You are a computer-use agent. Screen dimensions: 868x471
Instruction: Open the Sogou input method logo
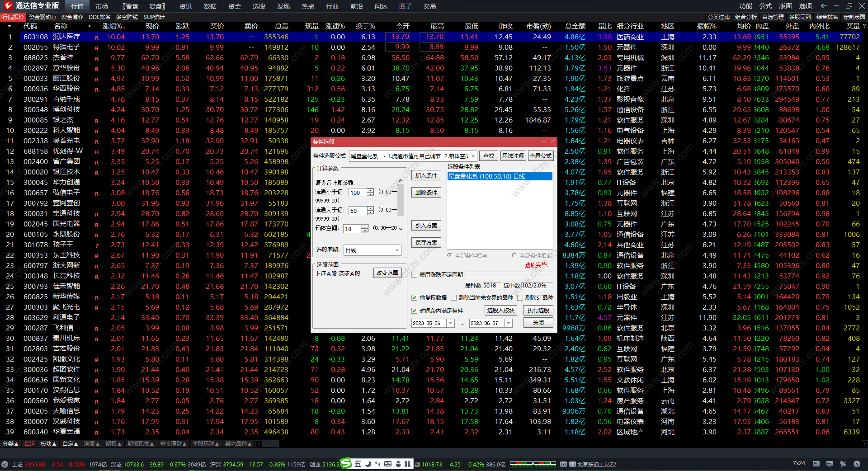[x=346, y=463]
